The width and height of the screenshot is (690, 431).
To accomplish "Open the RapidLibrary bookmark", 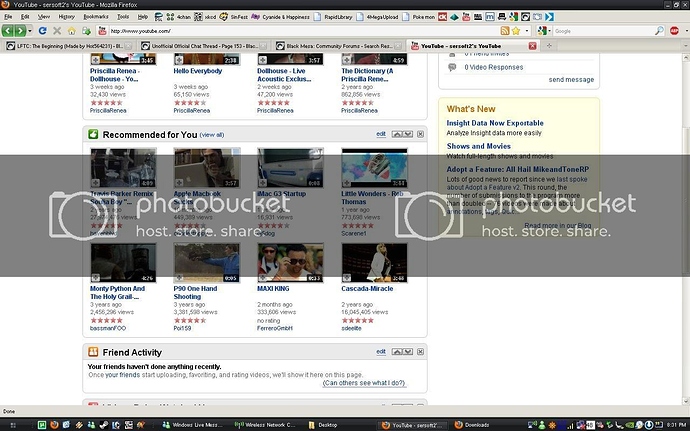I will point(333,17).
